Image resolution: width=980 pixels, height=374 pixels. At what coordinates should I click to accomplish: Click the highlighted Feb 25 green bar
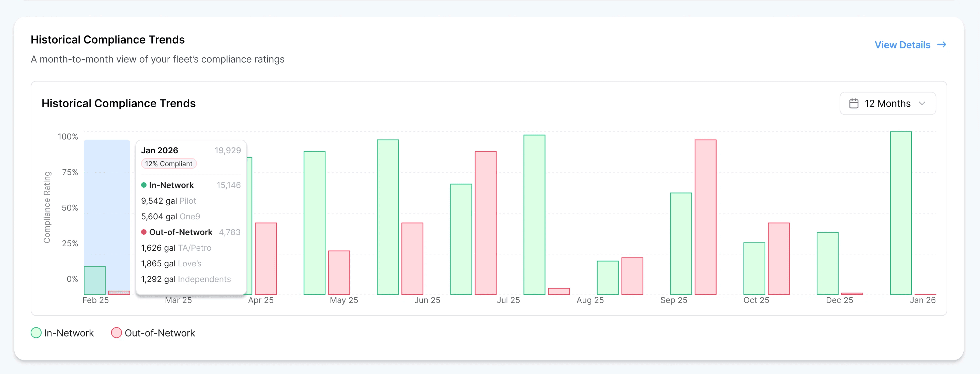(x=94, y=280)
